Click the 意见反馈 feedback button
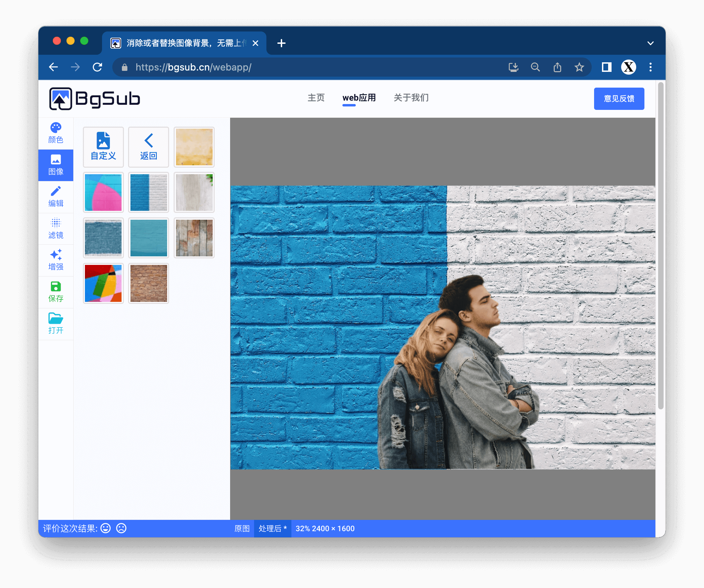 619,99
